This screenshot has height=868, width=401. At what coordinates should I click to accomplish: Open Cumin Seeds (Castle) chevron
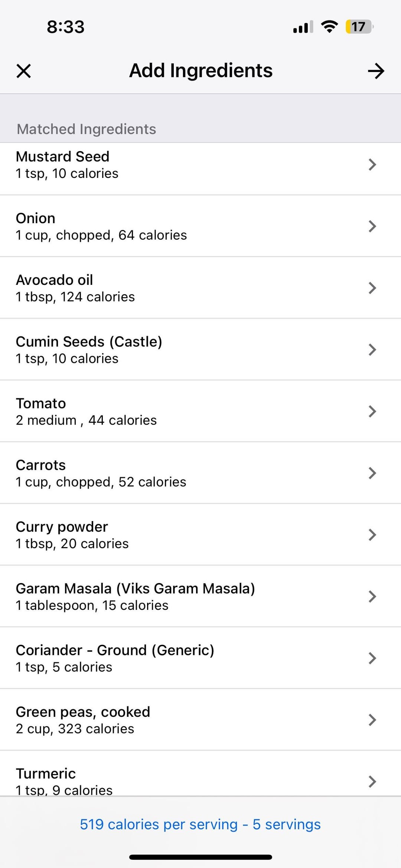(x=372, y=350)
